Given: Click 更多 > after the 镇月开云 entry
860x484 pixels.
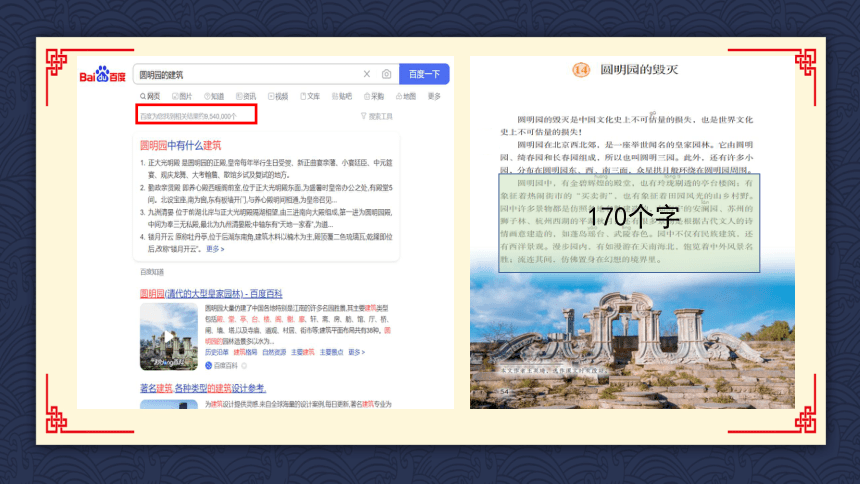Looking at the screenshot, I should [215, 249].
